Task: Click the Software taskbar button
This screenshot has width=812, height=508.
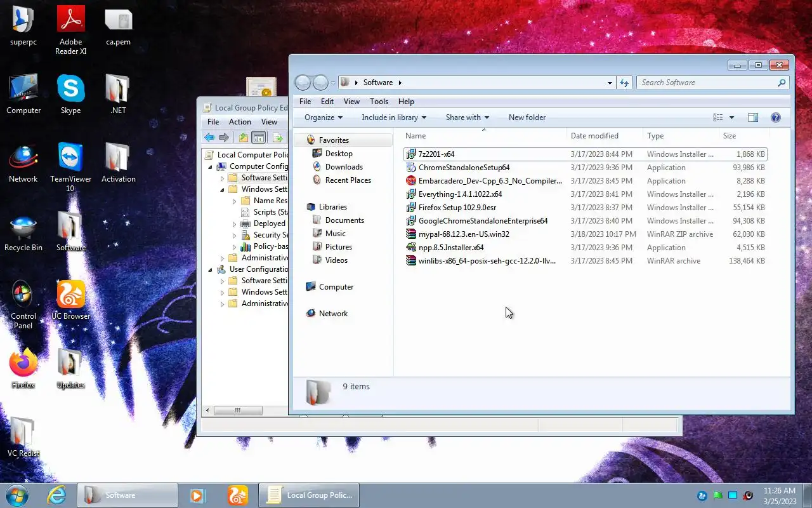Action: (128, 495)
